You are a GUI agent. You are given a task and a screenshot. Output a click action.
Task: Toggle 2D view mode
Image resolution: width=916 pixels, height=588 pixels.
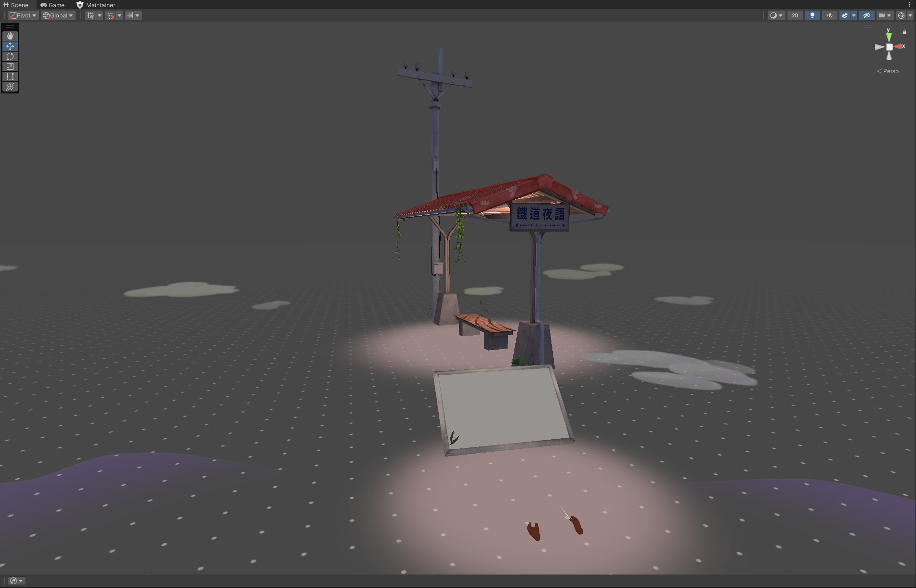[795, 15]
